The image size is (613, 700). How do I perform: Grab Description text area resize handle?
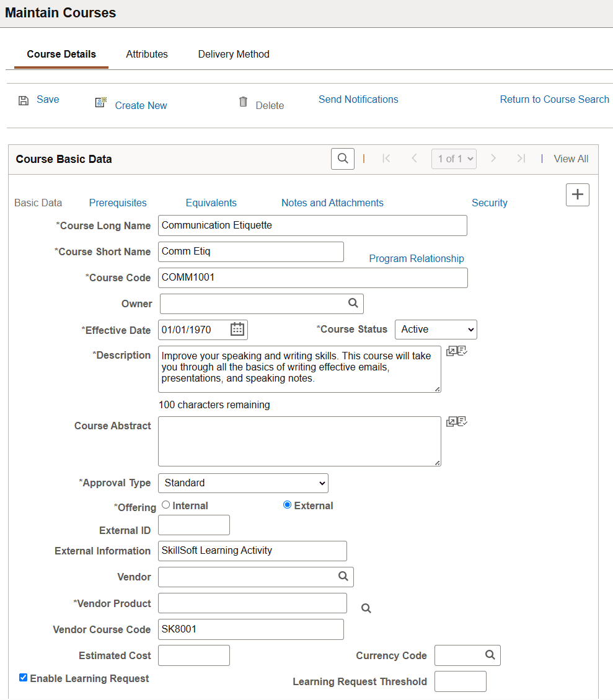[438, 389]
